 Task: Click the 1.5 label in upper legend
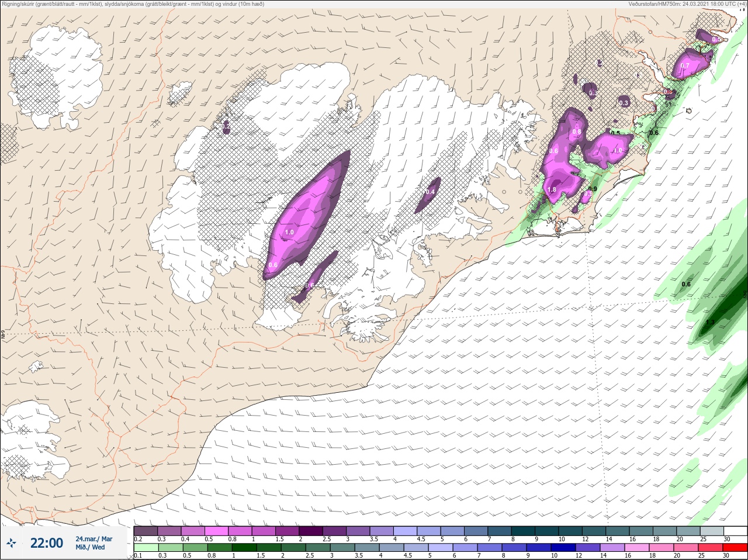(x=279, y=539)
